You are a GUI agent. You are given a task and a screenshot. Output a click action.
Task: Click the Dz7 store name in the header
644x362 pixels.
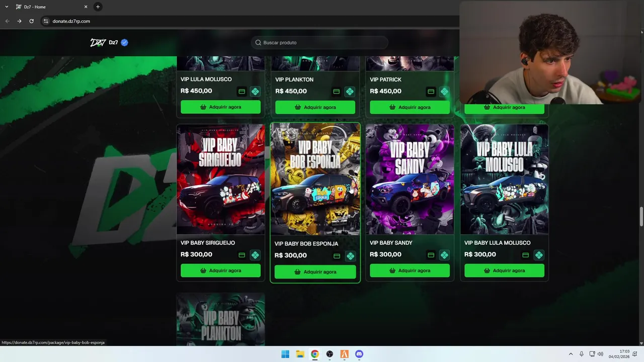(113, 42)
